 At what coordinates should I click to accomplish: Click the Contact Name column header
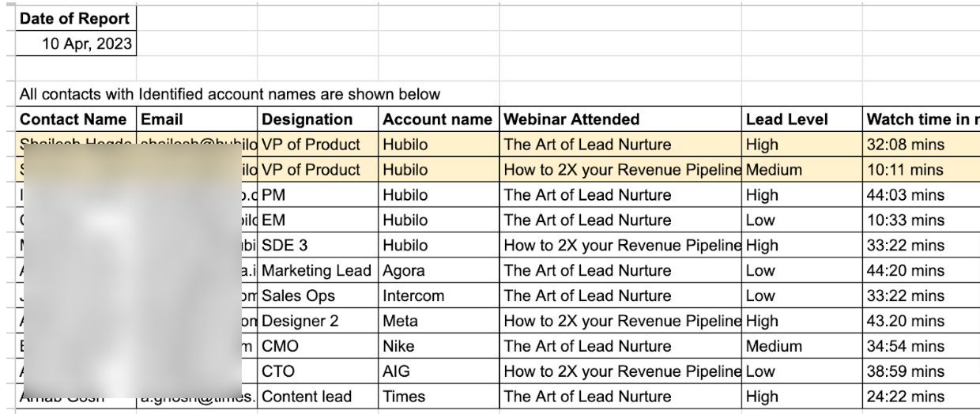pyautogui.click(x=73, y=120)
